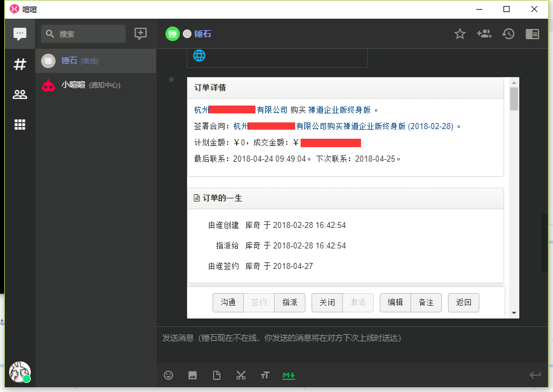
Task: Click the 小喧喧 robot avatar
Action: pos(48,85)
